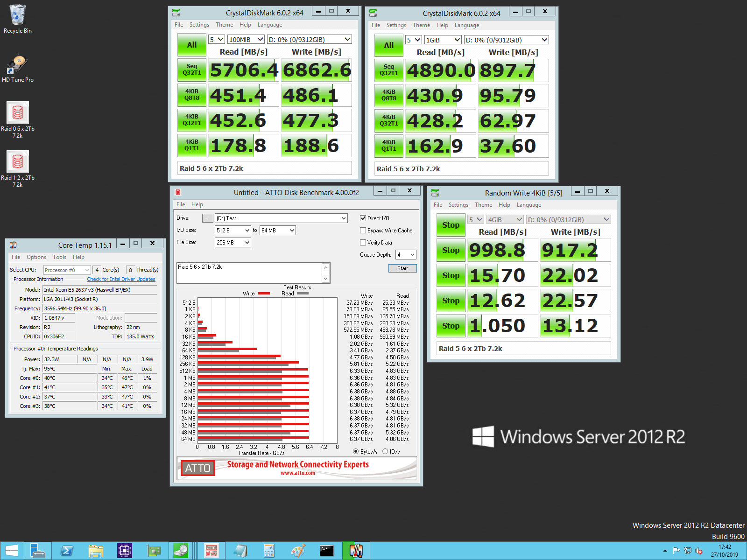747x560 pixels.
Task: Open the ATTO File Size 256 MB dropdown
Action: [x=233, y=242]
